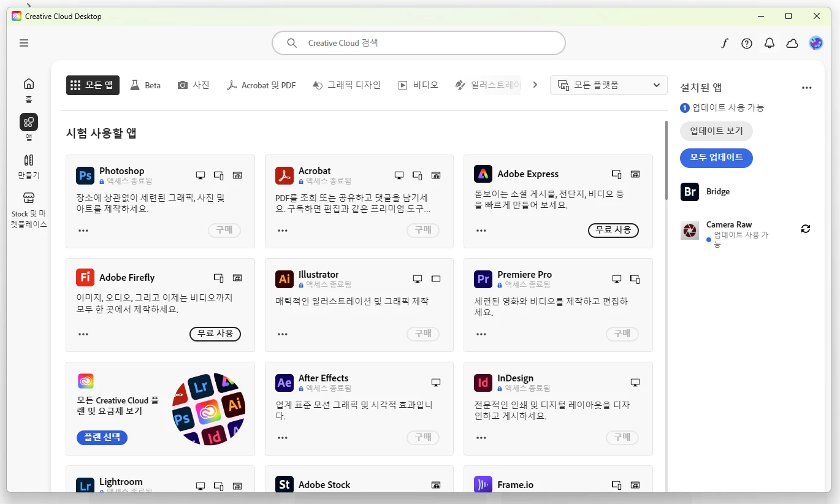840x504 pixels.
Task: Click Acrobat web platform icon
Action: (x=437, y=175)
